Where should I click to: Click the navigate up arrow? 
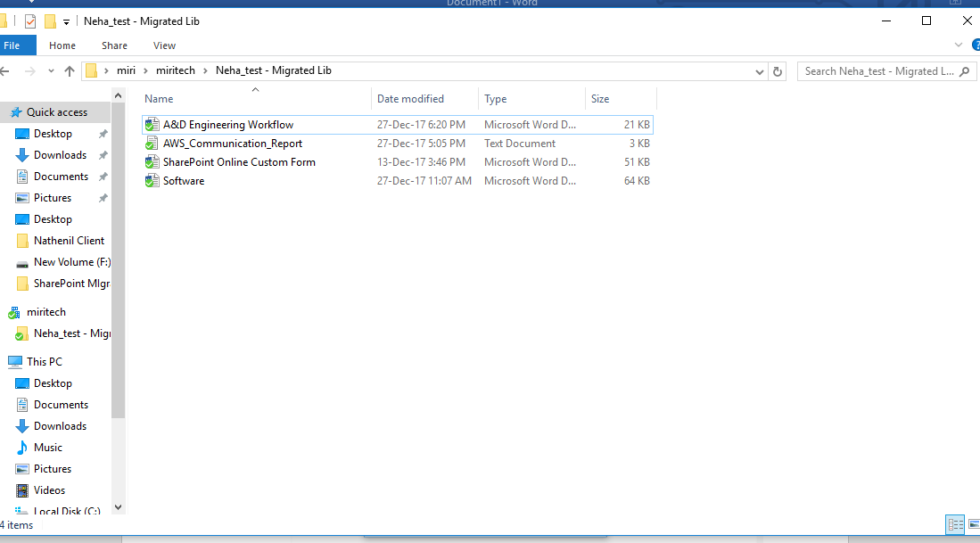[x=70, y=70]
